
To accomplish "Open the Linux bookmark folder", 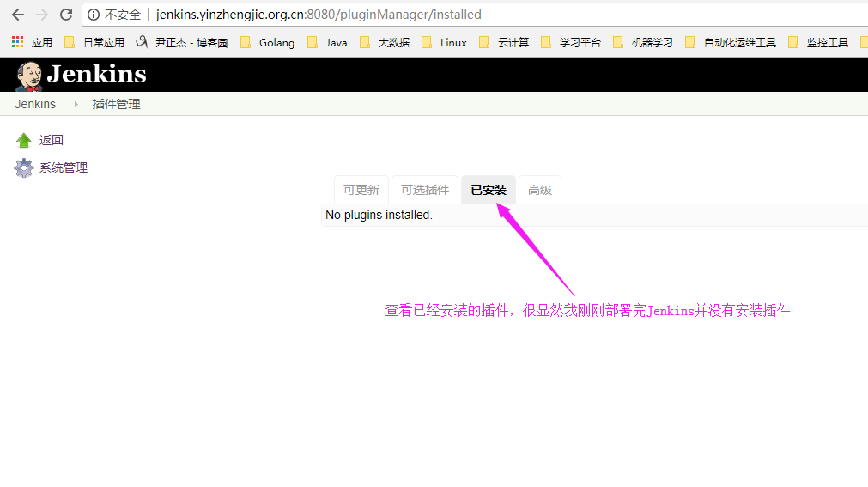I will tap(444, 43).
